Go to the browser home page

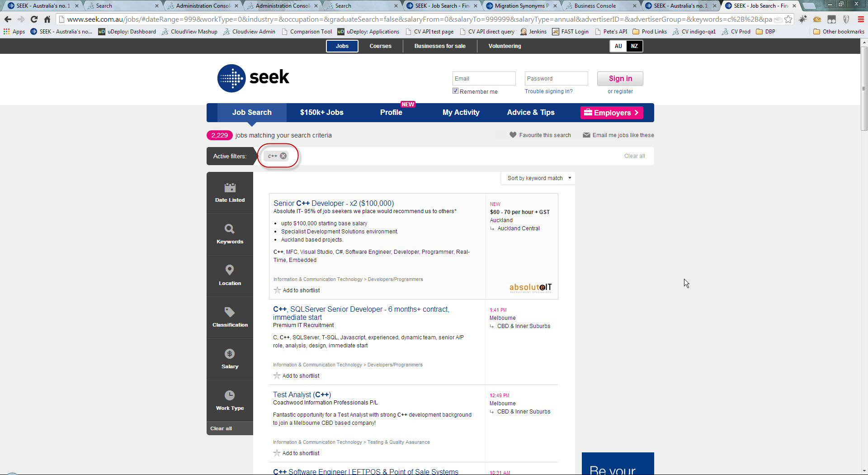(47, 19)
